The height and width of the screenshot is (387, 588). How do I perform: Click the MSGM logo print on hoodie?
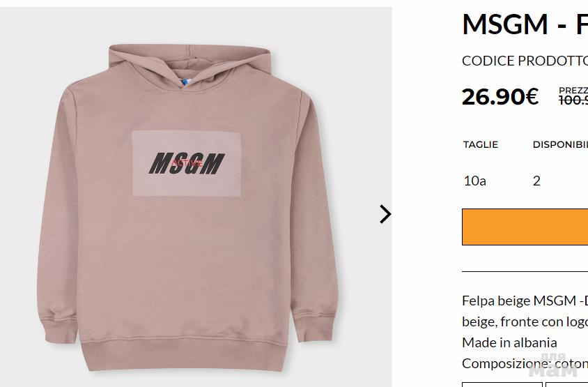(x=187, y=163)
